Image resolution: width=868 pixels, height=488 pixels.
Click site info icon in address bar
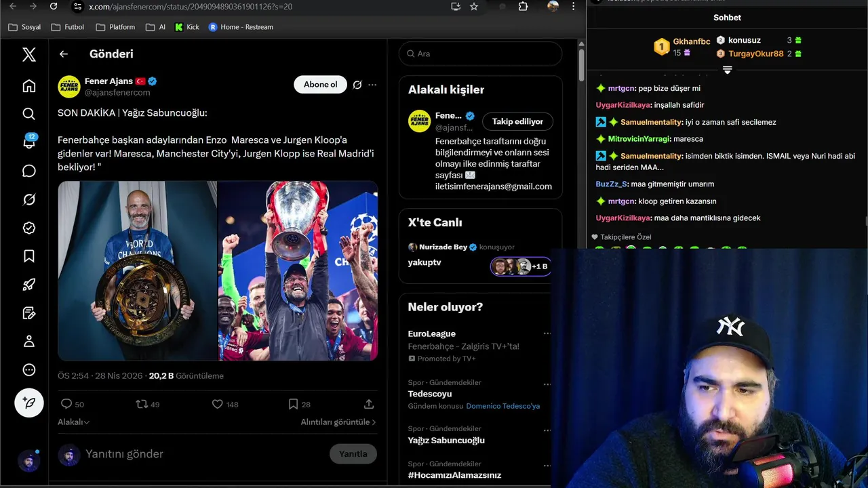[x=77, y=6]
